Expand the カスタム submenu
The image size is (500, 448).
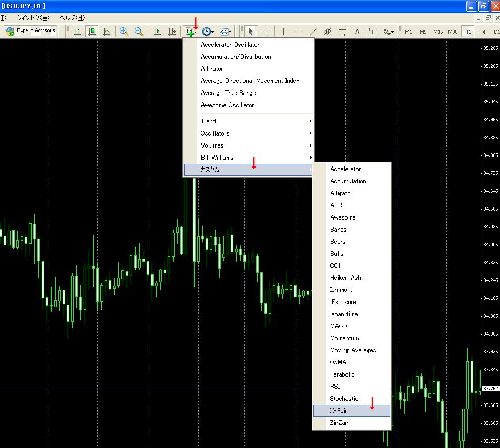pyautogui.click(x=249, y=170)
